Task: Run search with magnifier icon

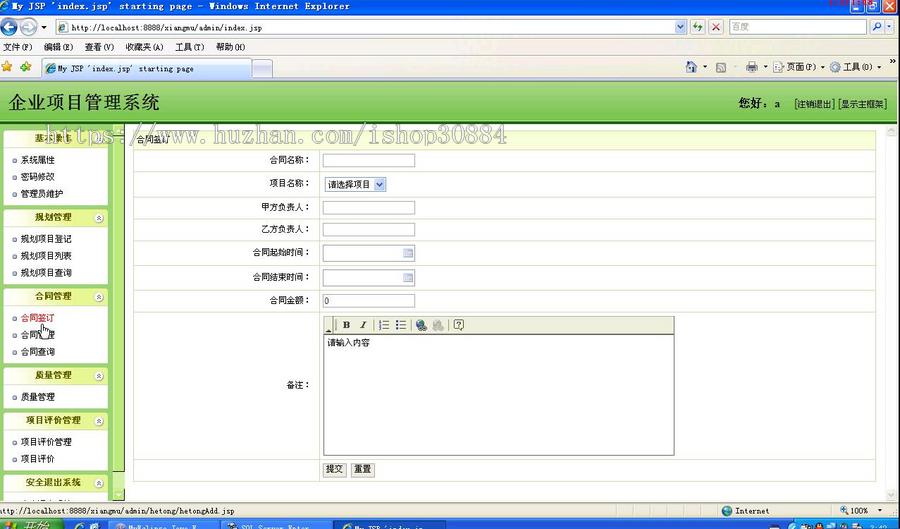Action: tap(876, 27)
